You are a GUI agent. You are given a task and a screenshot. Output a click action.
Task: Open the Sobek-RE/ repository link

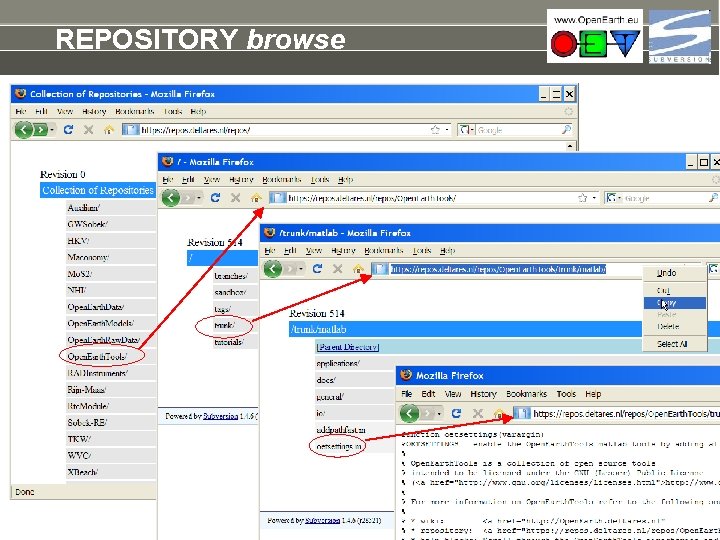coord(87,422)
